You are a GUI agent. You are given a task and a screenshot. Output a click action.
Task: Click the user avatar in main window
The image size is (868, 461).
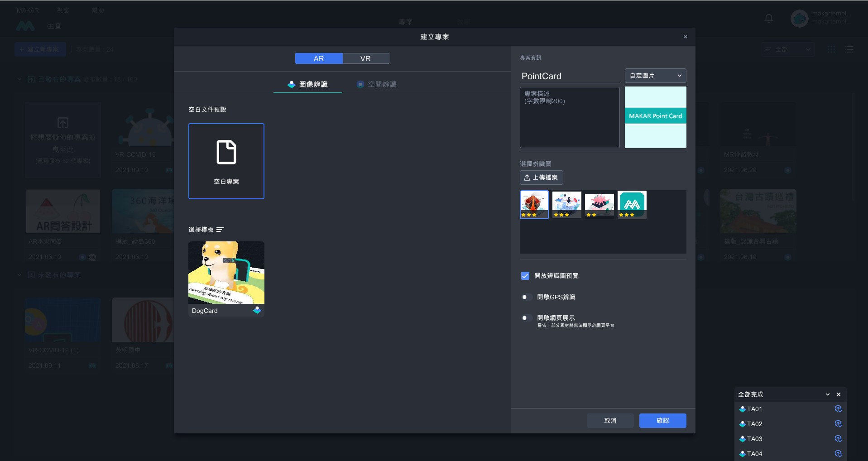tap(799, 19)
